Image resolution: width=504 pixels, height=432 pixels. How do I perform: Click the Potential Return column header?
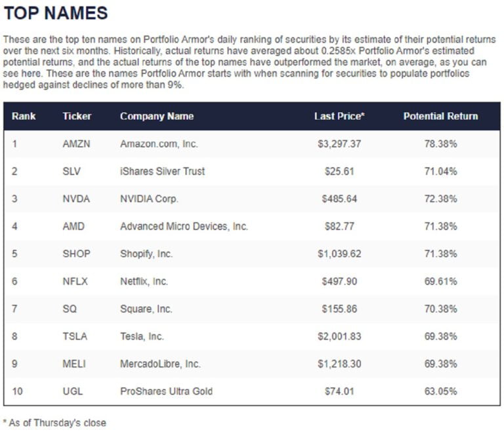coord(440,116)
